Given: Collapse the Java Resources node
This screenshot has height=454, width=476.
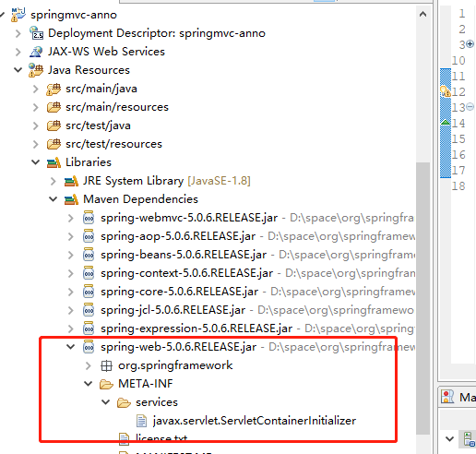Looking at the screenshot, I should (x=18, y=70).
